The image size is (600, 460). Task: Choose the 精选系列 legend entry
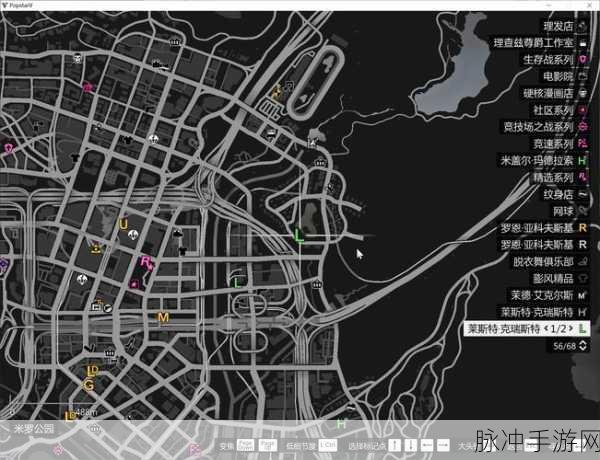click(x=561, y=178)
